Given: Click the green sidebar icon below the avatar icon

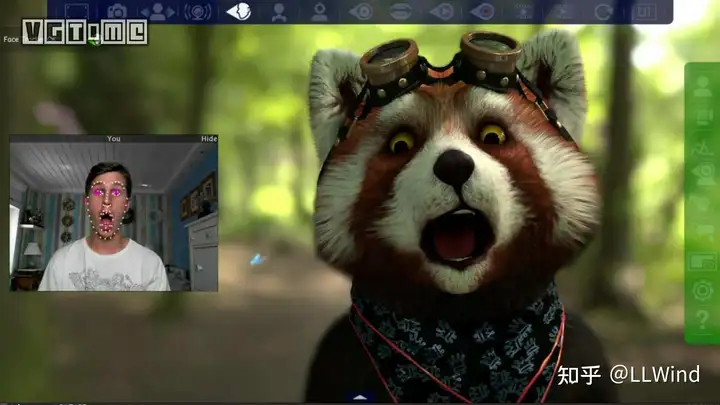Looking at the screenshot, I should click(x=703, y=117).
